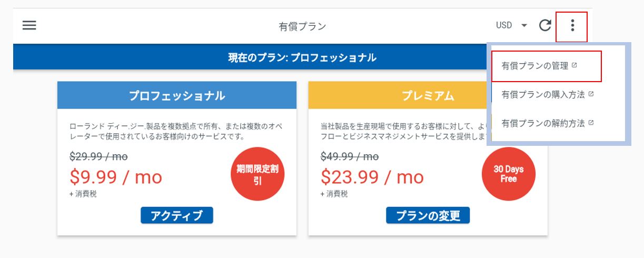Click external link icon beside 有償プランの管理

tap(574, 66)
